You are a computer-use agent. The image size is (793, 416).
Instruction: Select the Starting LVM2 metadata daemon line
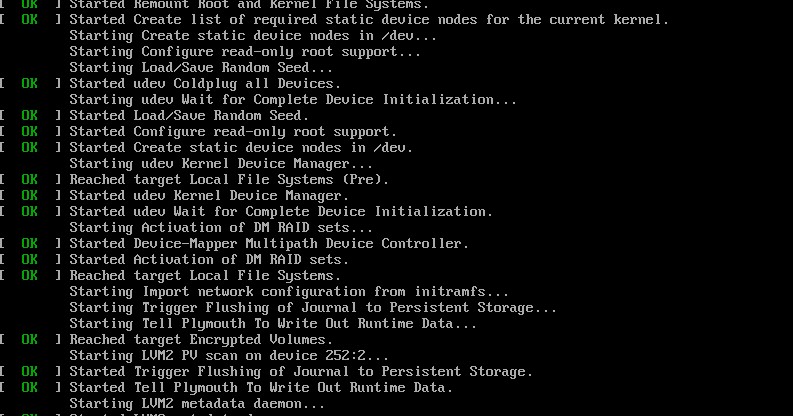point(197,404)
